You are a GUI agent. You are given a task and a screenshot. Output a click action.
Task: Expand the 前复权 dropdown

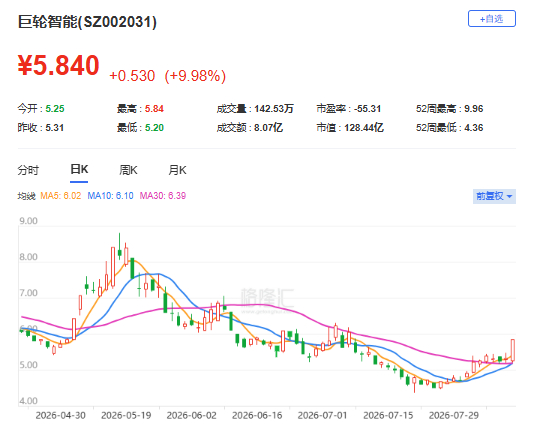[x=494, y=196]
